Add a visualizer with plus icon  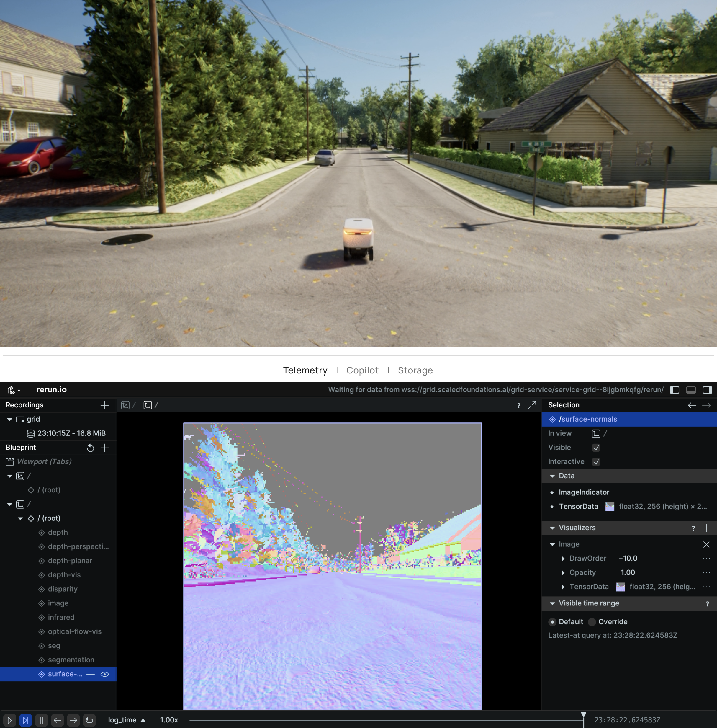point(706,528)
